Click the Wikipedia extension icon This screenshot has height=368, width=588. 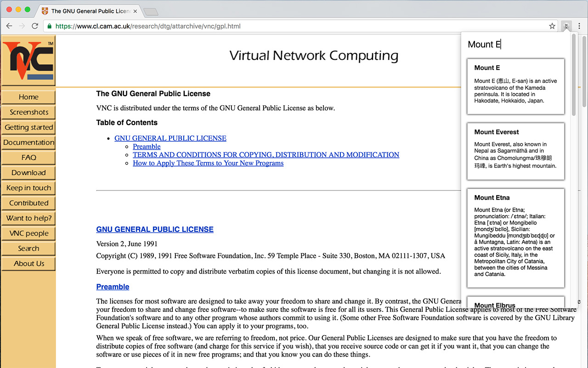point(566,26)
